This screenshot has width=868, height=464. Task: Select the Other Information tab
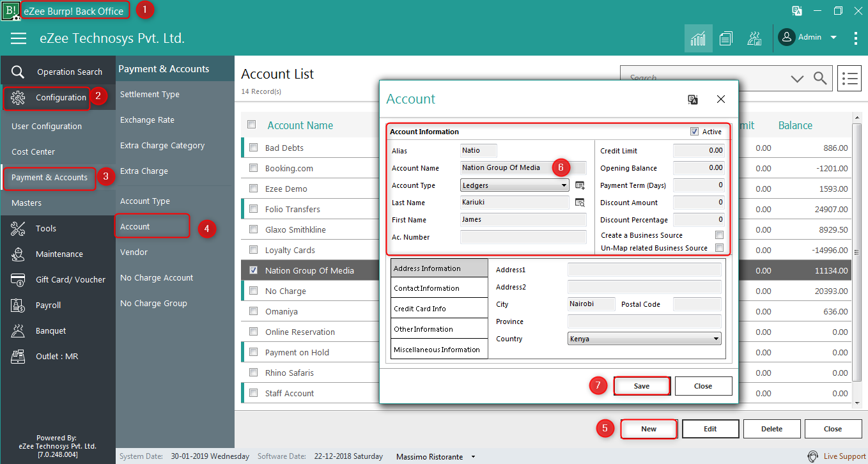[439, 329]
